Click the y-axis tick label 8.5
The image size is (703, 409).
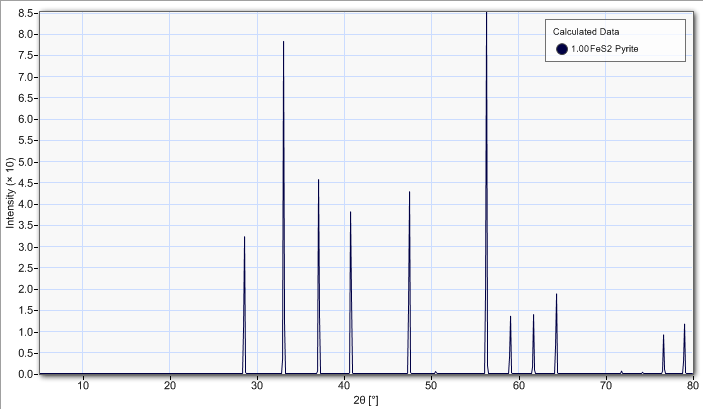pos(26,13)
